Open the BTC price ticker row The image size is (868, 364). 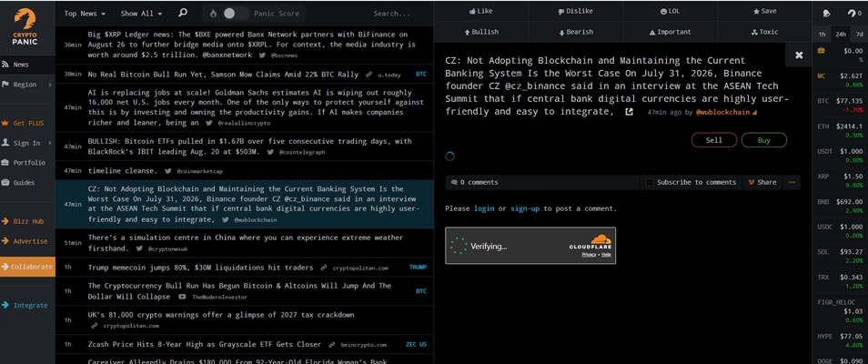(x=840, y=106)
